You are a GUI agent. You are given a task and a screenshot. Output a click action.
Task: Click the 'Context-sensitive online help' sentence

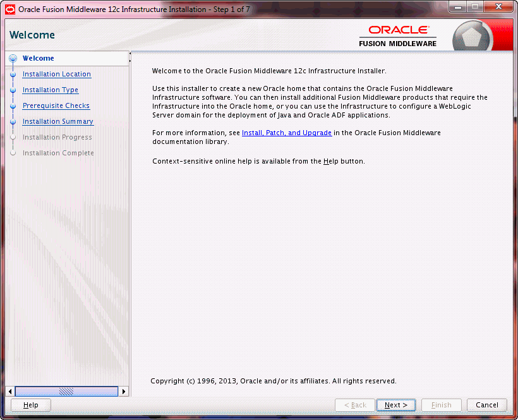click(258, 162)
